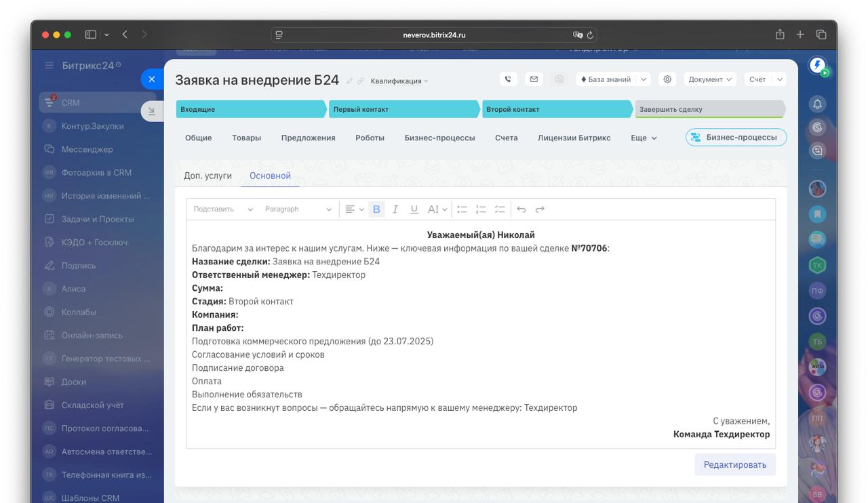Close the deal panel with X button
Screen dimensions: 868x503
click(x=151, y=79)
